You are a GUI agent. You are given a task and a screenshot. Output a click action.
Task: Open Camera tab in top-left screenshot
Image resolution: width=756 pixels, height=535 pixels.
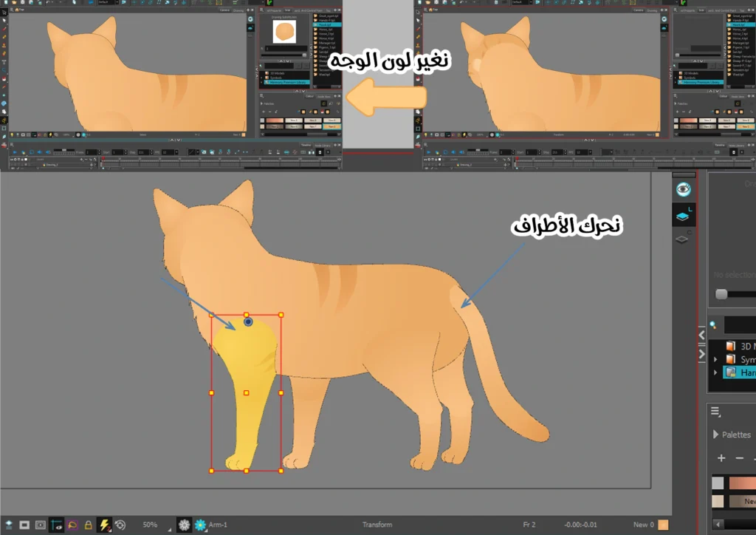tap(225, 10)
